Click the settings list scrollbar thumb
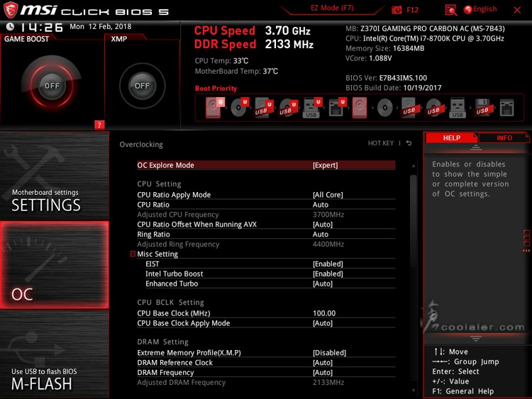 [x=414, y=222]
